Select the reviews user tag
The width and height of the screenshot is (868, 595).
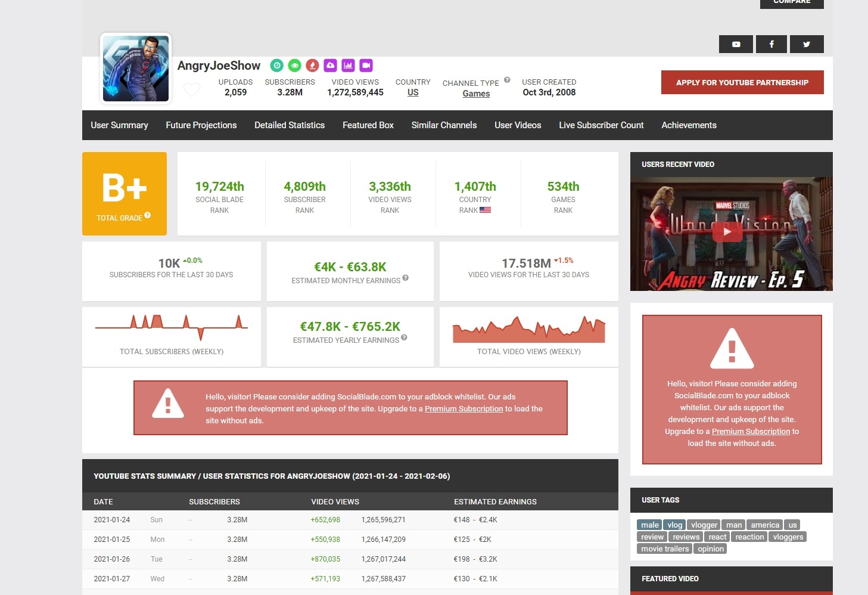[x=686, y=537]
